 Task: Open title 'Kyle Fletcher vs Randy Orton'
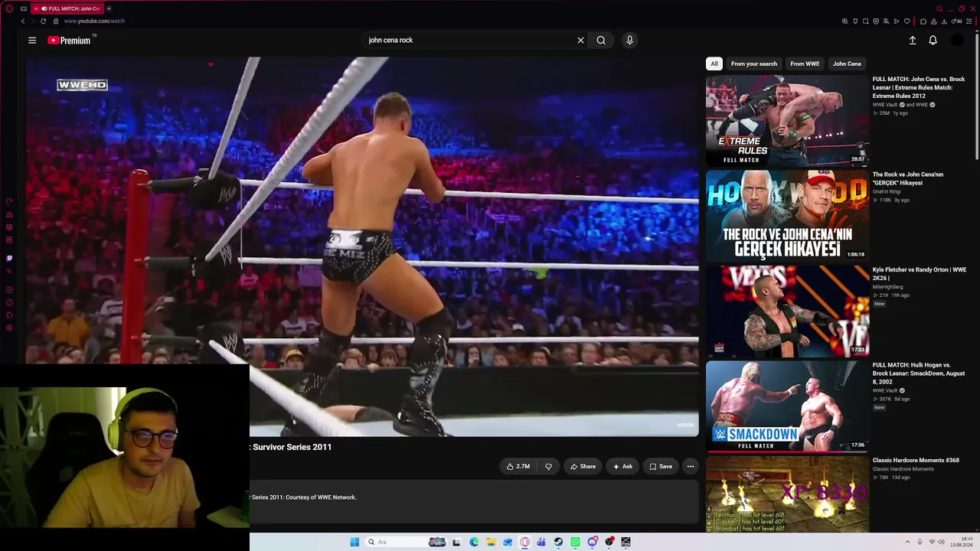click(x=920, y=274)
